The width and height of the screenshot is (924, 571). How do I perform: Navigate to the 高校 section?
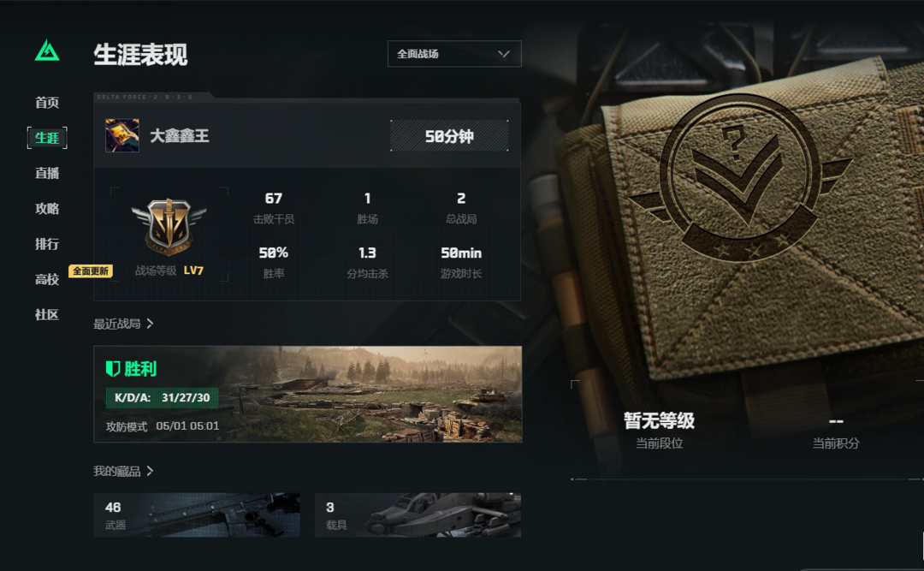click(x=47, y=280)
